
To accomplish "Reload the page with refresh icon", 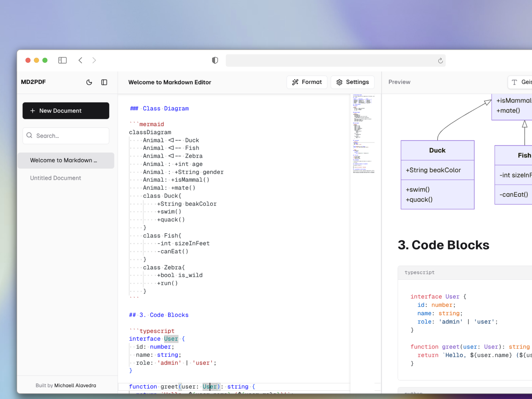I will 440,61.
